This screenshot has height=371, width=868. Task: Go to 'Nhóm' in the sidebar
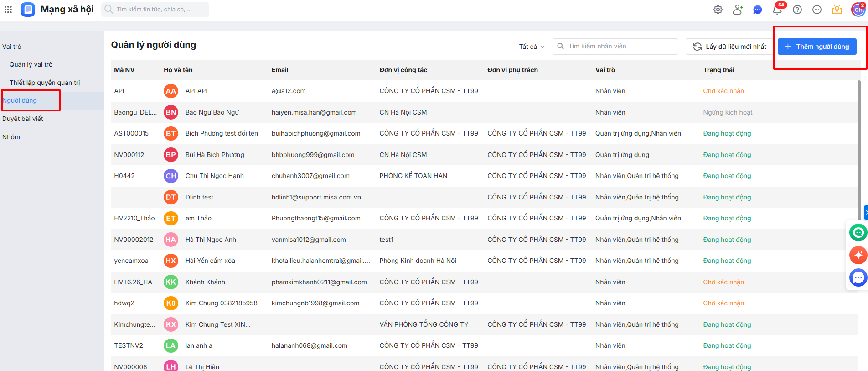[11, 137]
